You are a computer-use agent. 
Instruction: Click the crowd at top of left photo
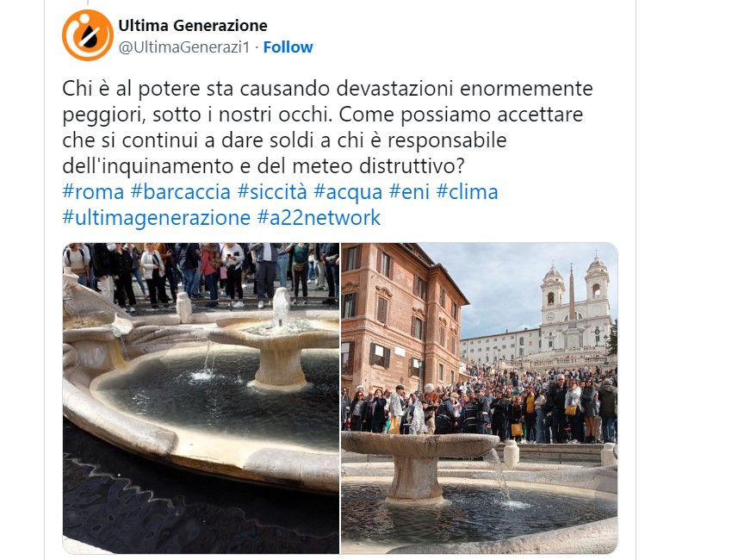[x=201, y=273]
